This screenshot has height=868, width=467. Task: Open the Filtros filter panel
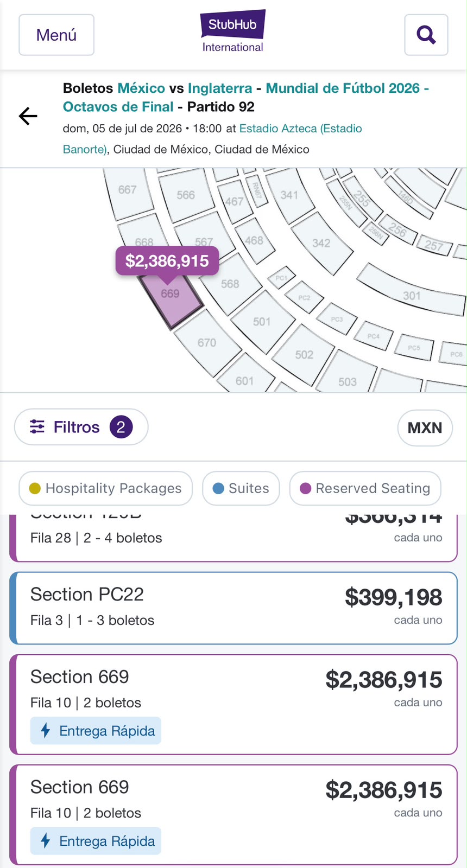81,427
